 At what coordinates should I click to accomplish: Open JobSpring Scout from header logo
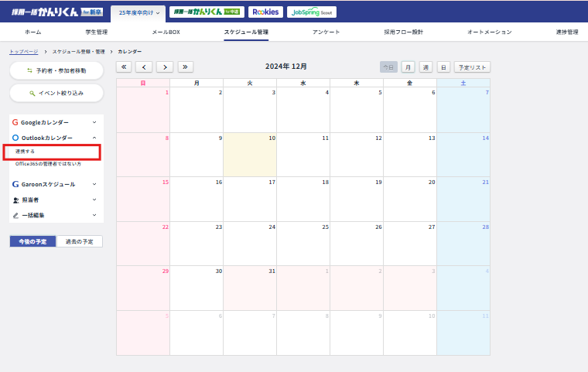[311, 12]
